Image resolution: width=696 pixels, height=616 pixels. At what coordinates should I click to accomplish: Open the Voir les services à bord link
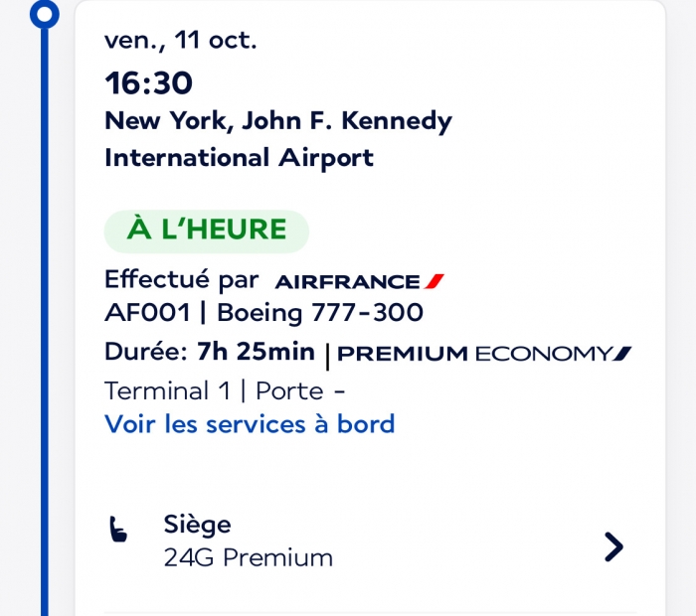point(250,424)
